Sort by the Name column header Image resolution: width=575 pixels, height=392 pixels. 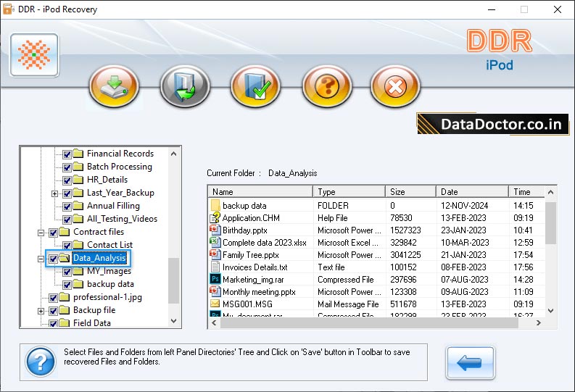[260, 191]
